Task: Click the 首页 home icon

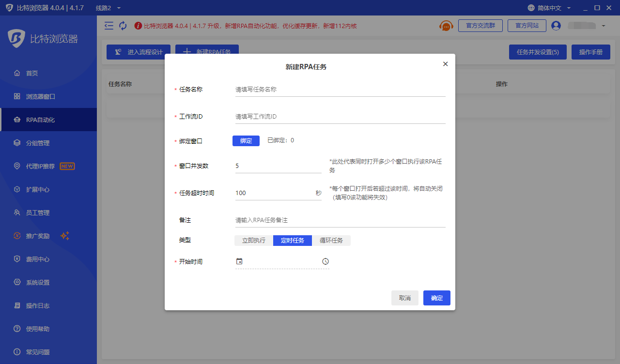Action: (17, 73)
